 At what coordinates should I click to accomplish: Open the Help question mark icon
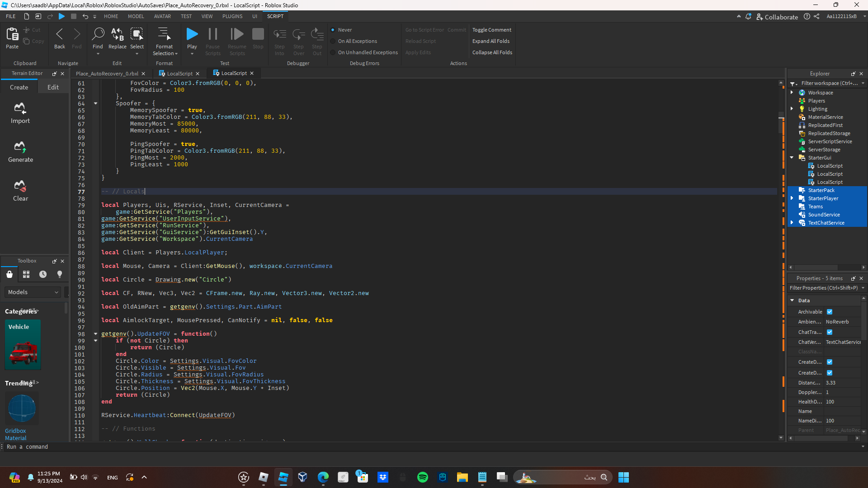[x=807, y=17]
